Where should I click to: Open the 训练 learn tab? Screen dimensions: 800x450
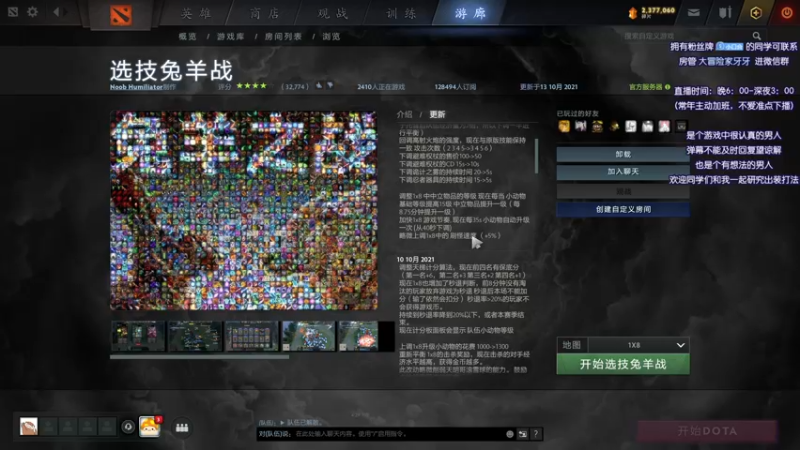pos(401,13)
